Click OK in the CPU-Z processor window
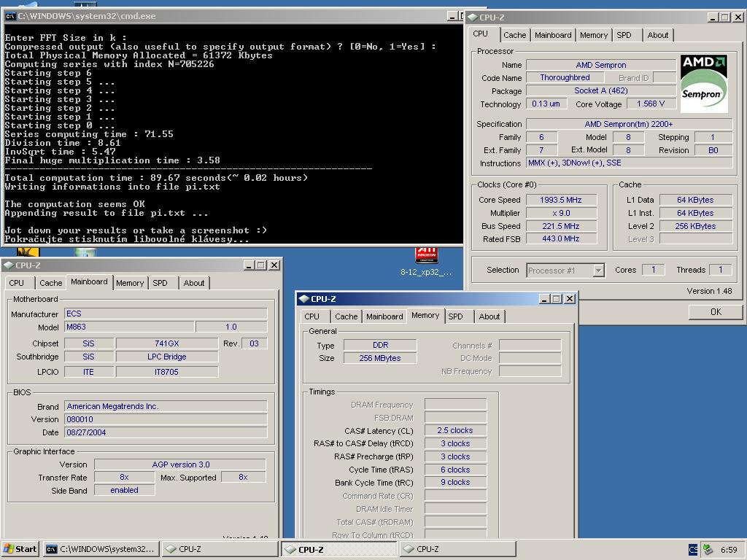This screenshot has height=560, width=747. 716,312
